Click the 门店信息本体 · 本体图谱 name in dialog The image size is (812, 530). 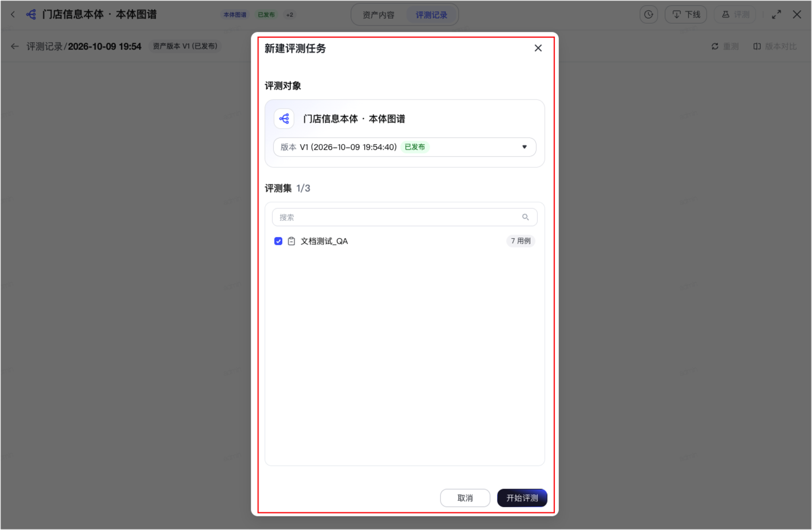pyautogui.click(x=354, y=119)
